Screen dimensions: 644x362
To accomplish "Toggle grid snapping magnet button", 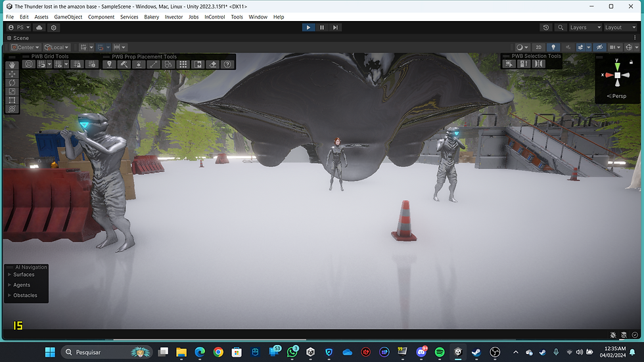I will (100, 47).
